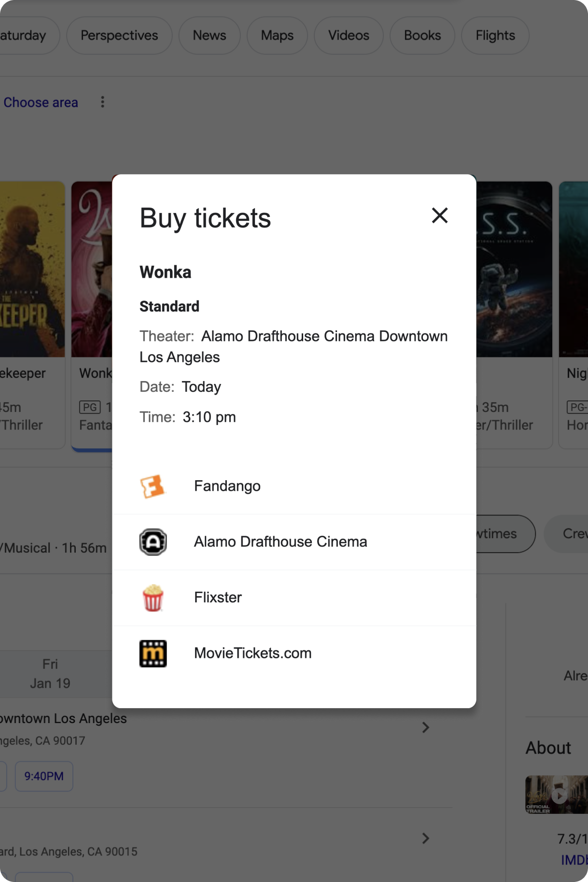Screen dimensions: 588x882
Task: Switch to the Maps tab
Action: tap(277, 35)
